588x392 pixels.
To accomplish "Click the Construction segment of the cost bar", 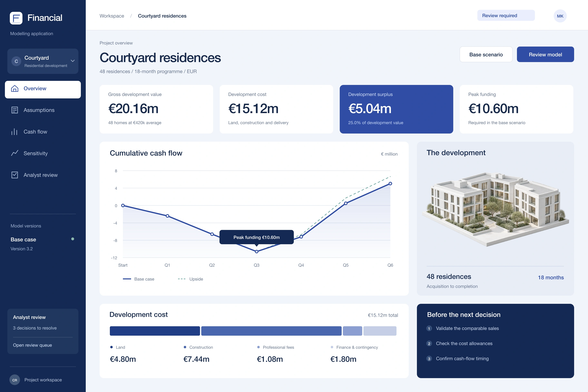I will (x=271, y=331).
